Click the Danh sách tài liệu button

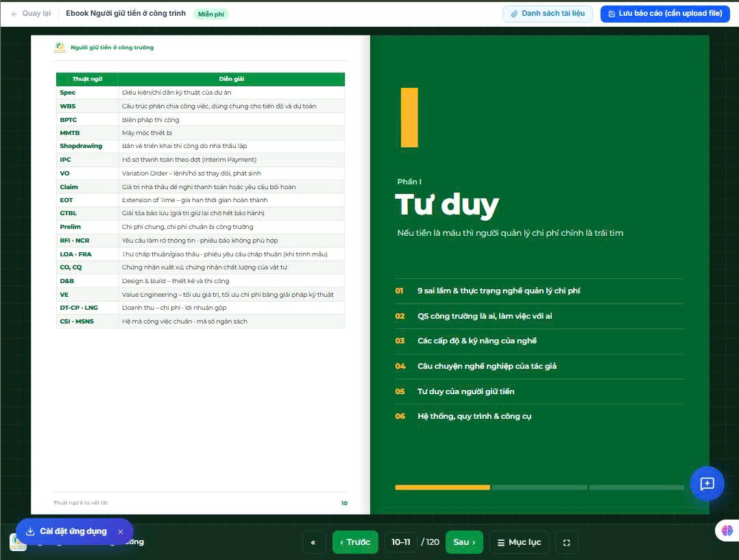click(x=548, y=14)
